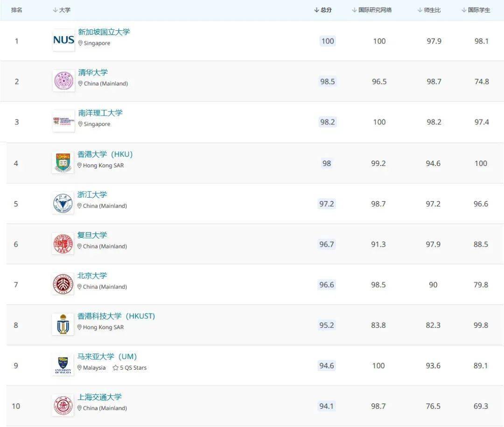Open the 马来亚大学（UM）link

107,357
